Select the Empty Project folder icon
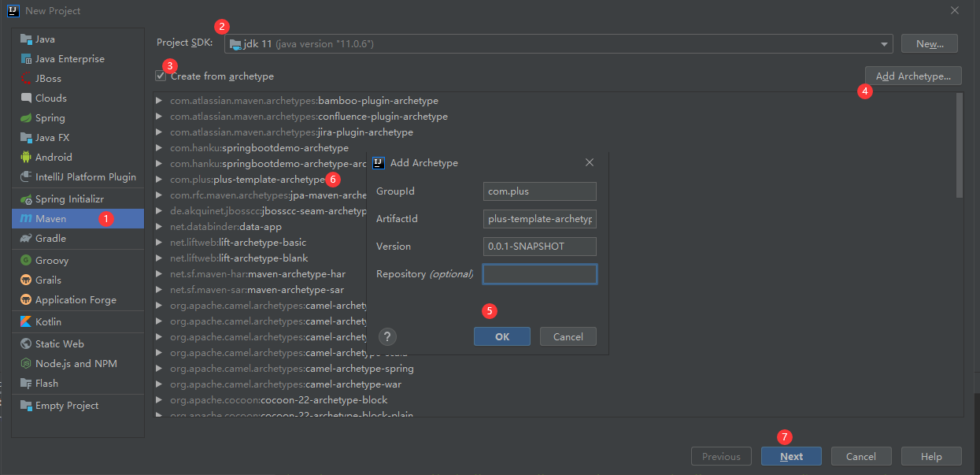The image size is (980, 475). pos(26,406)
